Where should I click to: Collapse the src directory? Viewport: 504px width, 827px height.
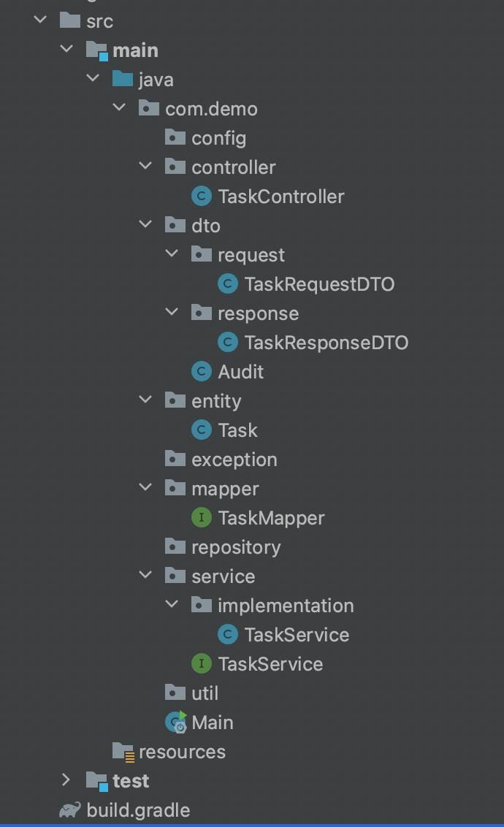(x=39, y=20)
